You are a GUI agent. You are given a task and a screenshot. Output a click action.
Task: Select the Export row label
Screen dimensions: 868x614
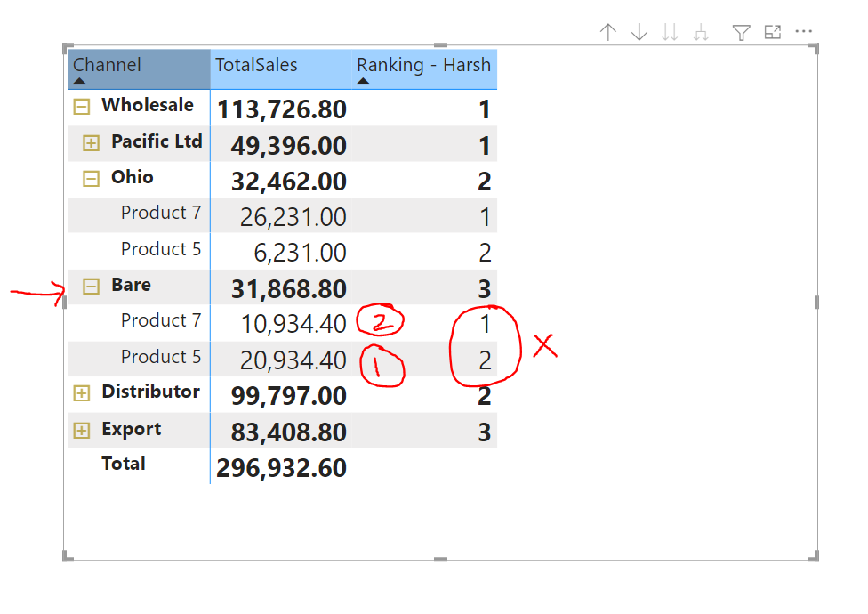[x=132, y=429]
